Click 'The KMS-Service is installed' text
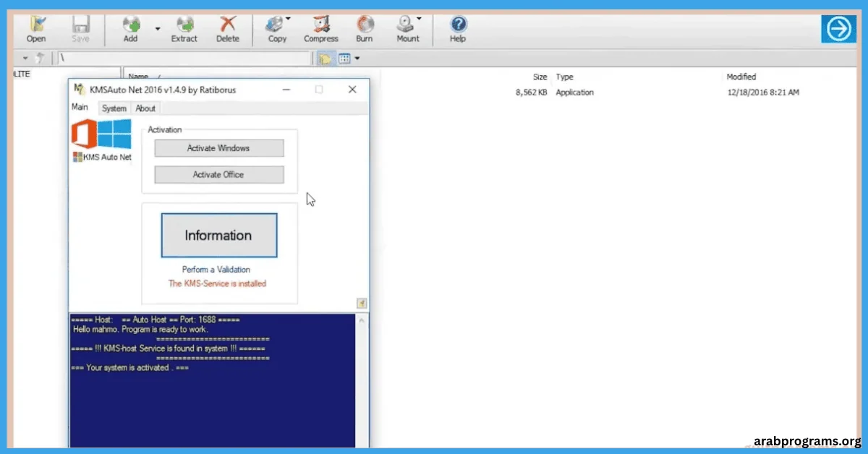The width and height of the screenshot is (868, 454). point(217,283)
